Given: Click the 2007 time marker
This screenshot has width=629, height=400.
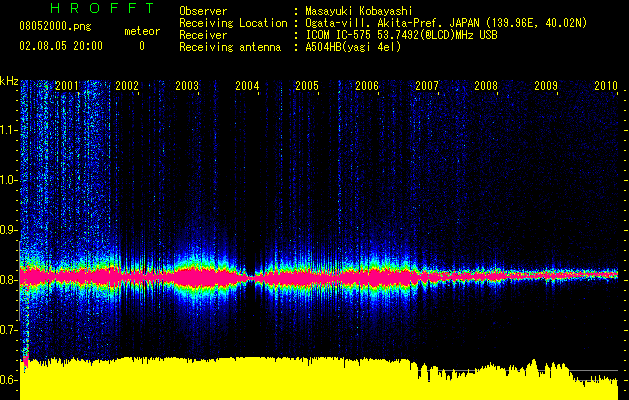Looking at the screenshot, I should [427, 86].
